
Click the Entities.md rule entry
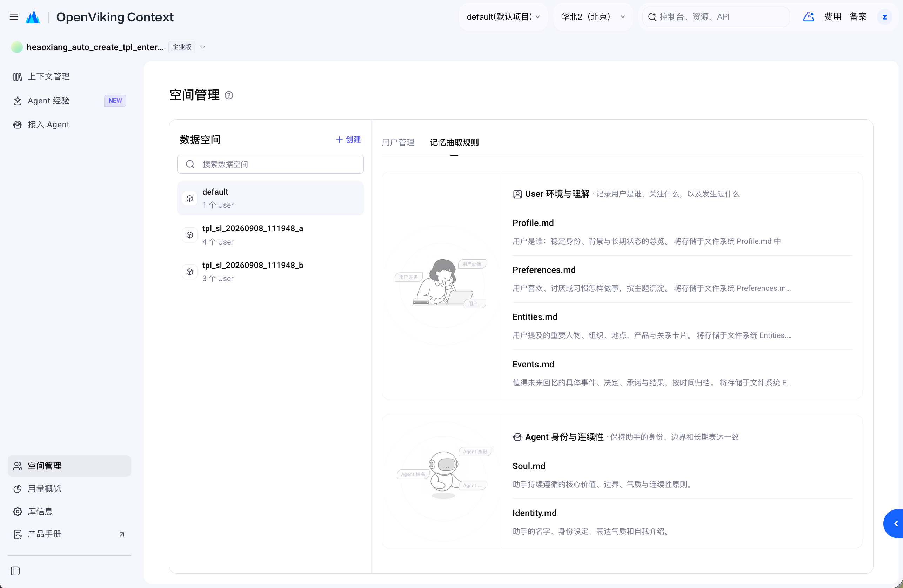tap(682, 326)
